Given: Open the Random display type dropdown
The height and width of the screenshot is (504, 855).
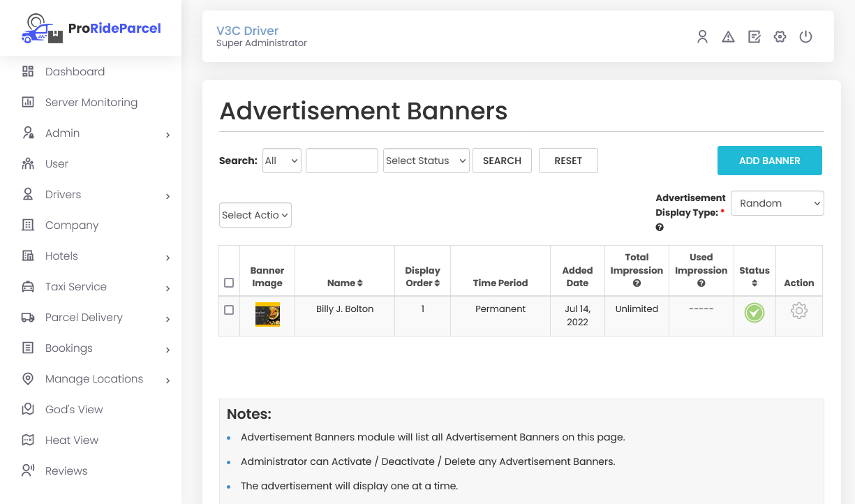Looking at the screenshot, I should (778, 203).
